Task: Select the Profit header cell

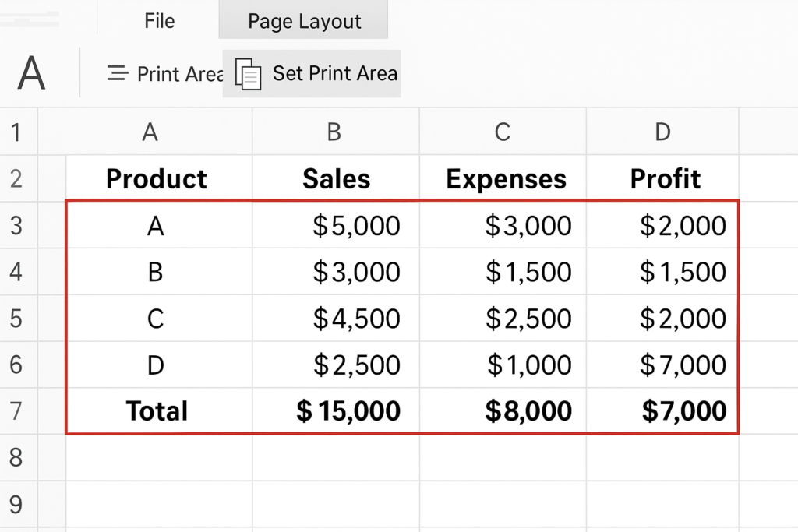Action: coord(665,179)
